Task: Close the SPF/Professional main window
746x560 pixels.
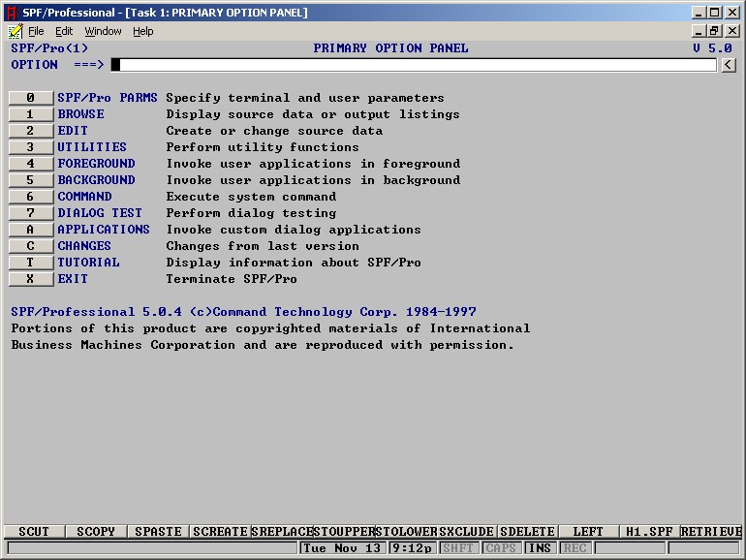Action: (731, 13)
